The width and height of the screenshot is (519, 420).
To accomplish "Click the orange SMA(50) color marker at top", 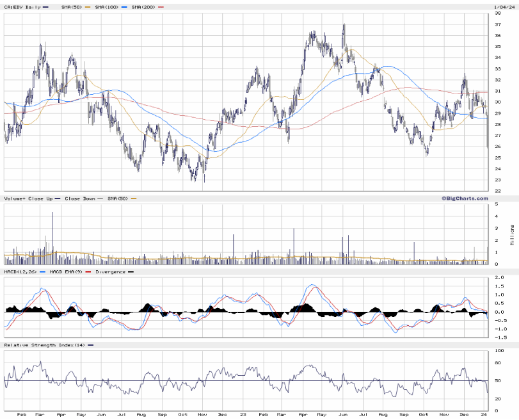I will (87, 6).
